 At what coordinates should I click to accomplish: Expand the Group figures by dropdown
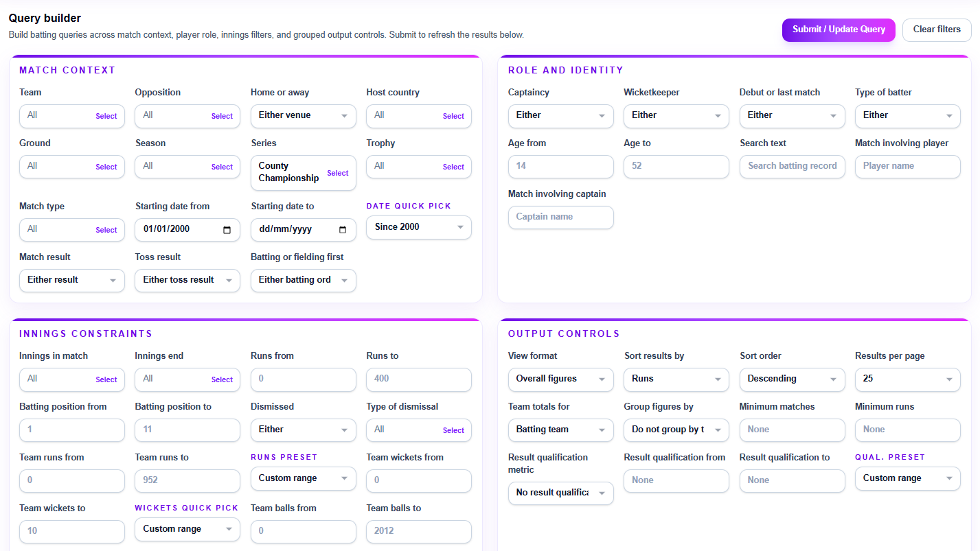coord(676,430)
